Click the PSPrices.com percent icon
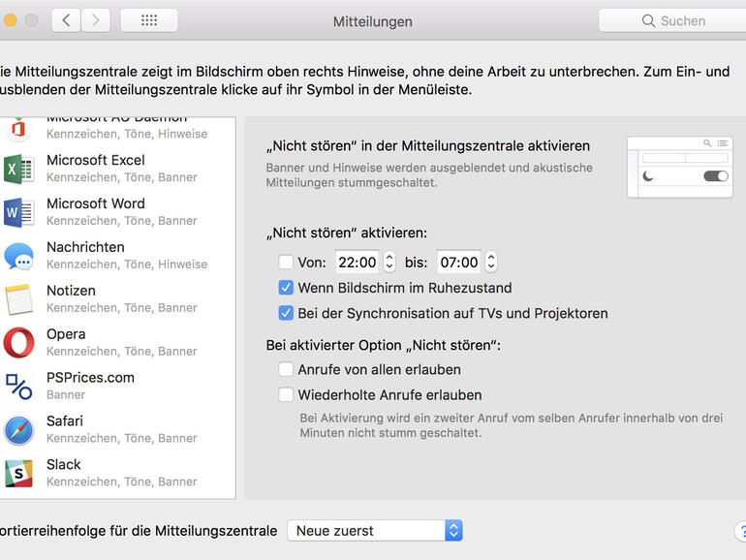The image size is (746, 560). pyautogui.click(x=18, y=387)
